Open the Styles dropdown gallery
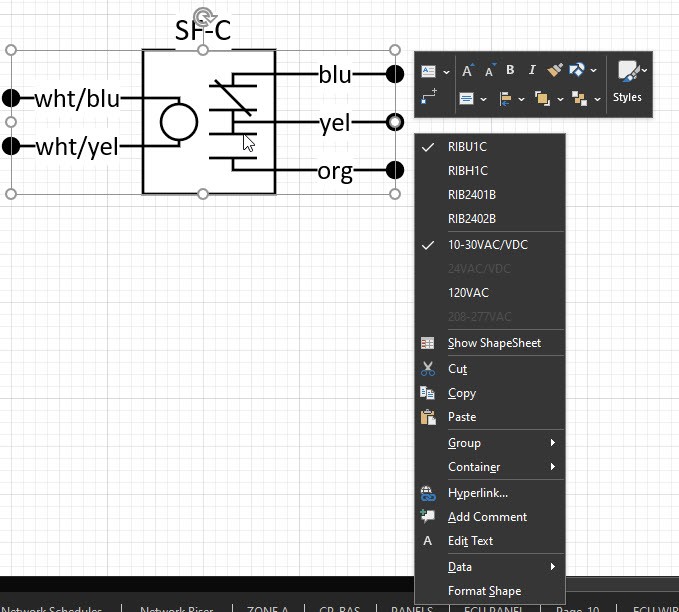Screen dimensions: 679x612 [628, 80]
